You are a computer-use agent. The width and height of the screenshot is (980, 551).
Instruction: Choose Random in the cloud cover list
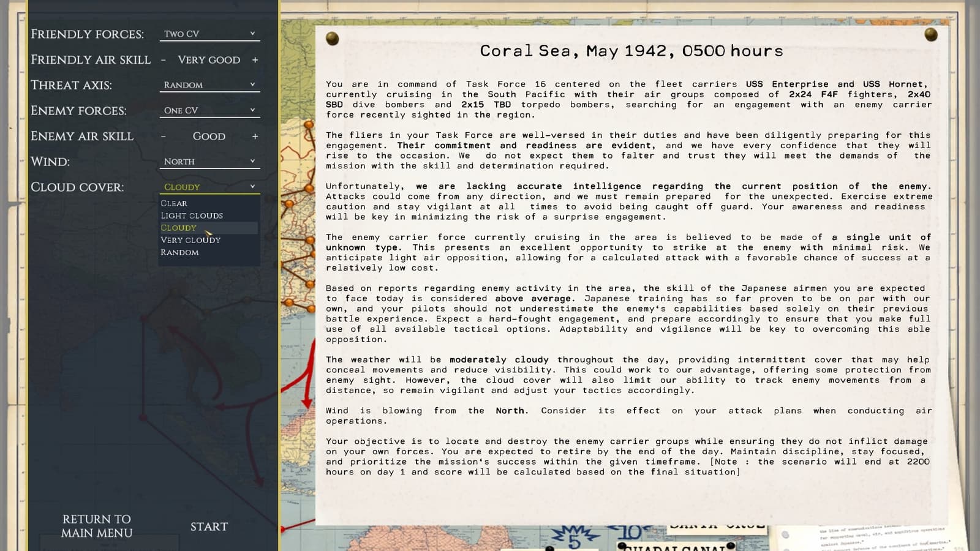pos(209,252)
